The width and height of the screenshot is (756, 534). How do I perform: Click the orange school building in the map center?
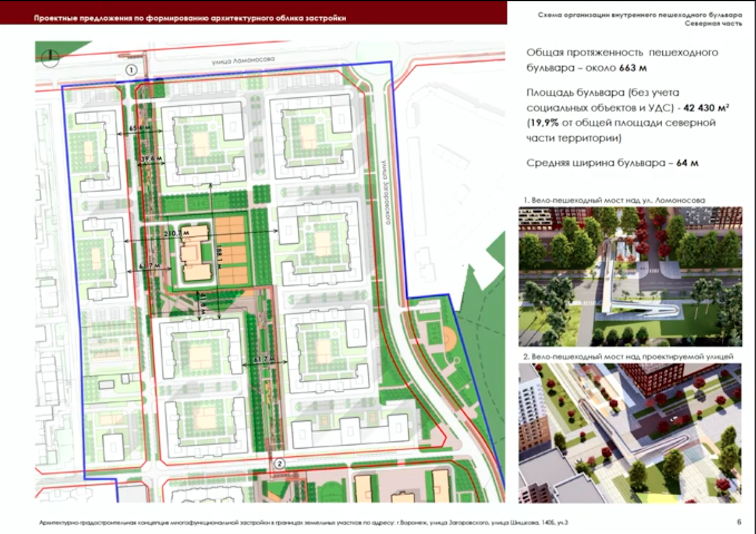tap(196, 253)
